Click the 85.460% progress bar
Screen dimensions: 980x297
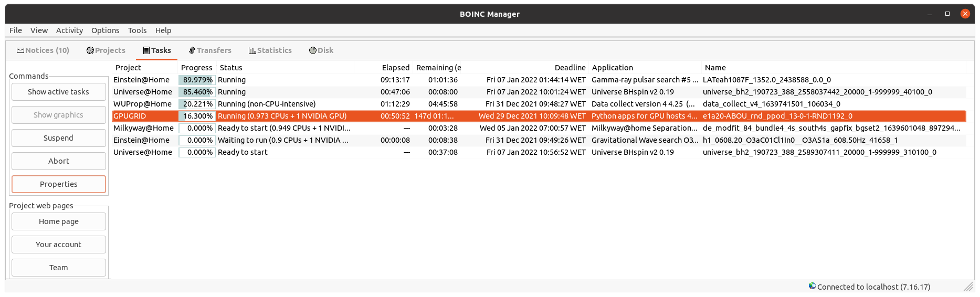click(x=197, y=92)
